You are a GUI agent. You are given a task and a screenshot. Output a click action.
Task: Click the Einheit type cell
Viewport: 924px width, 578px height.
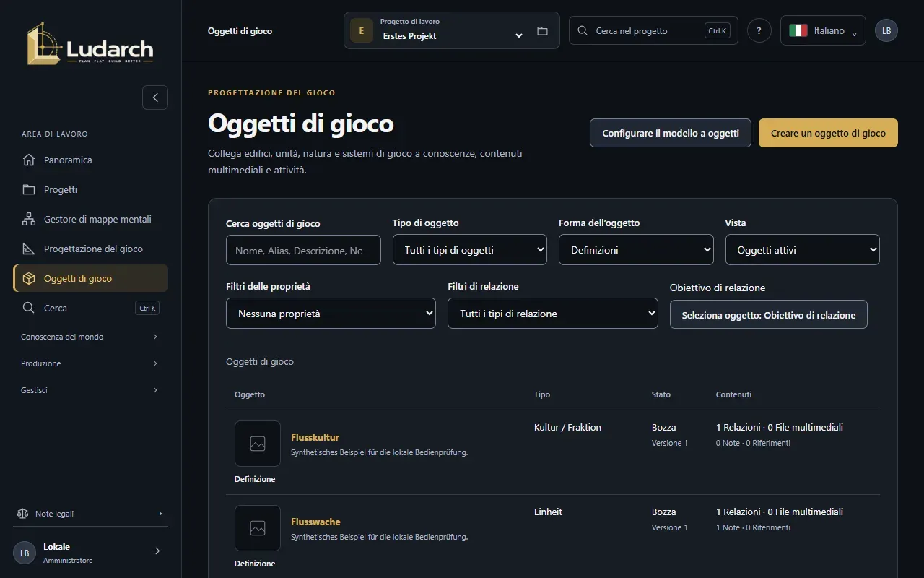coord(548,512)
